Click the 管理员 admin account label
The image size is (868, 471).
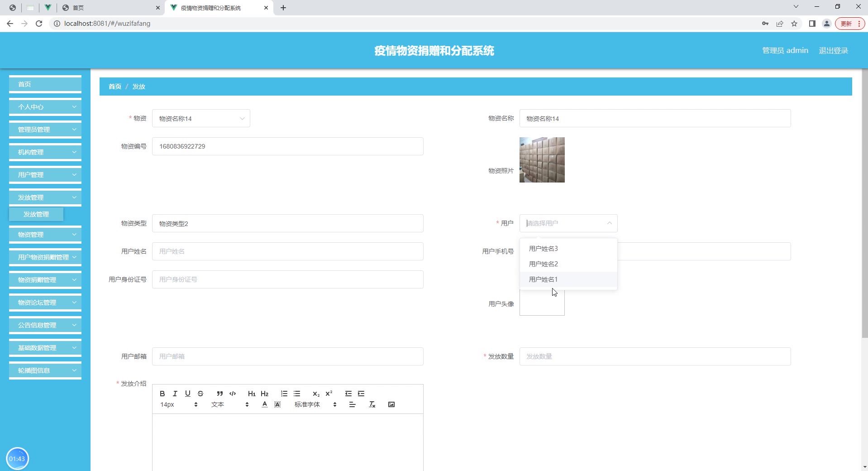click(785, 51)
